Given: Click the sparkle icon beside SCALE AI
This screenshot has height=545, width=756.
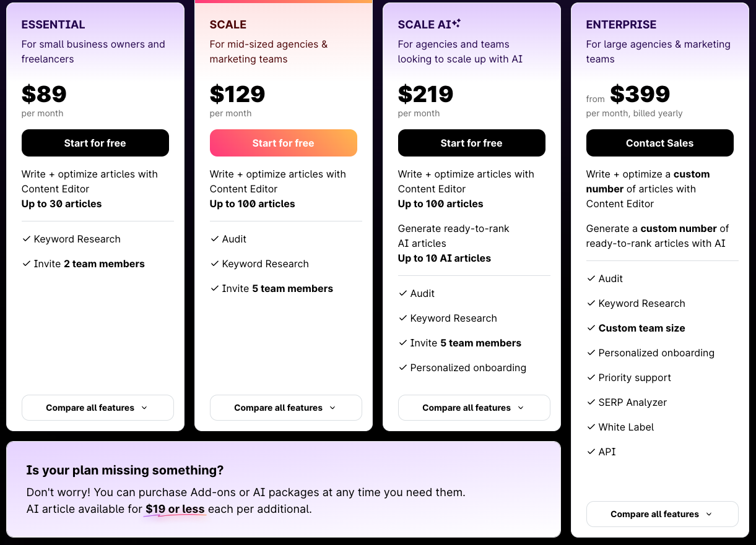Looking at the screenshot, I should coord(456,24).
